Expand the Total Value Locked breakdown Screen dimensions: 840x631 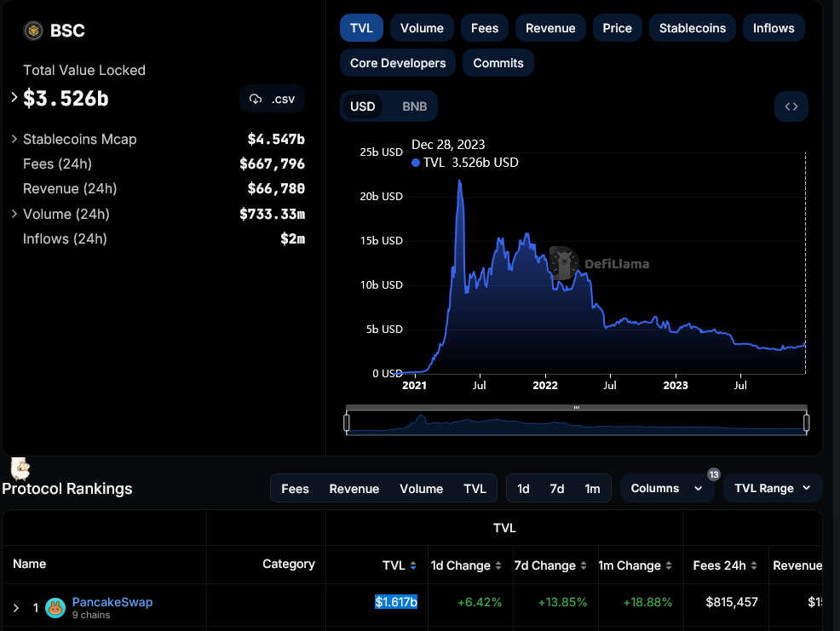point(14,98)
